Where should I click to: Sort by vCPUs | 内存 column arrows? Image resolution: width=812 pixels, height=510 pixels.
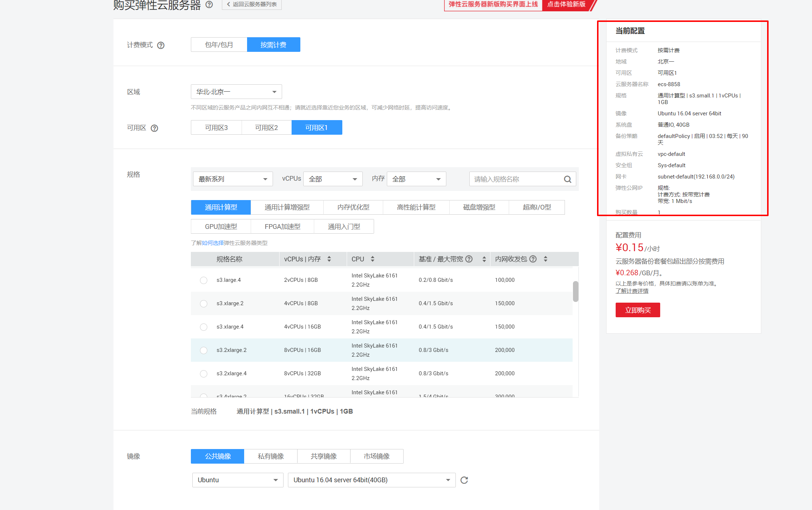click(x=329, y=259)
